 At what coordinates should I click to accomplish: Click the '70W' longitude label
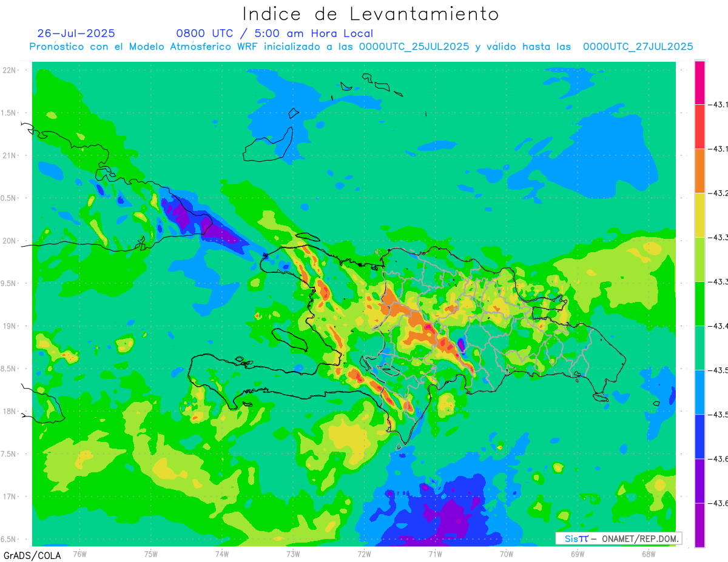[507, 554]
